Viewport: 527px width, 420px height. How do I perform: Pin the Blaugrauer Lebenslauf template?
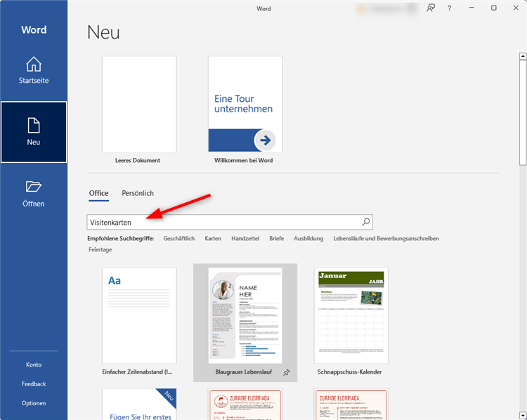pos(287,372)
